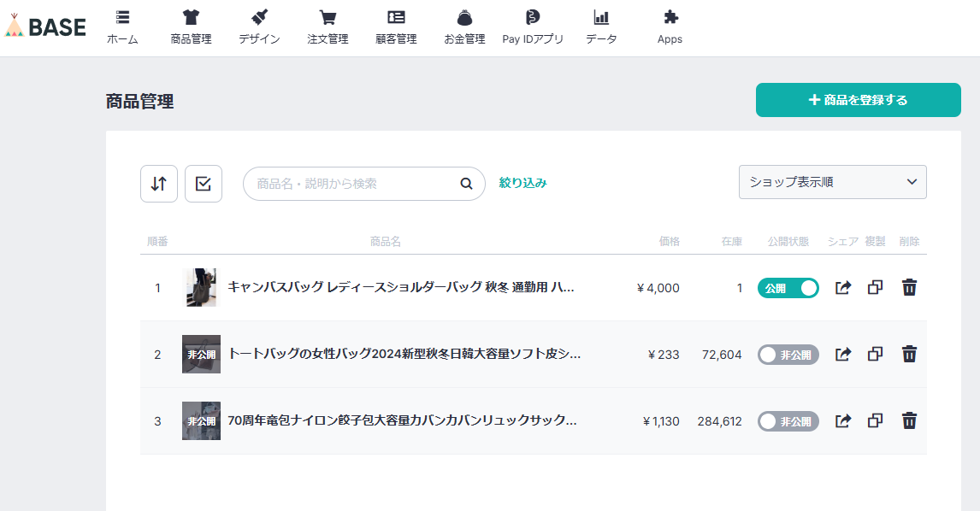Open thumbnail of the 70周年竜包 product

tap(201, 421)
